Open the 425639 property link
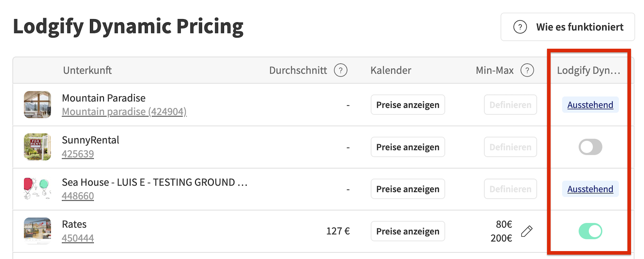644x259 pixels. click(78, 154)
